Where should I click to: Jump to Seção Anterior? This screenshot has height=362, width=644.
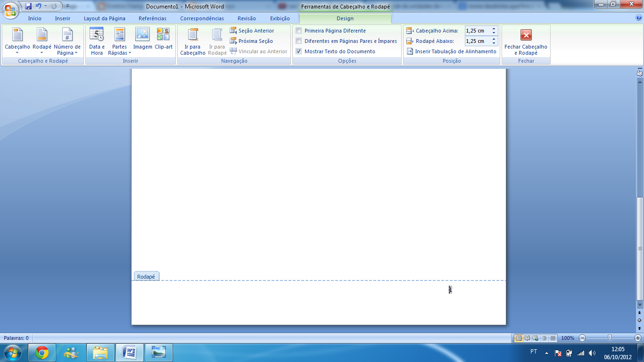pyautogui.click(x=252, y=31)
